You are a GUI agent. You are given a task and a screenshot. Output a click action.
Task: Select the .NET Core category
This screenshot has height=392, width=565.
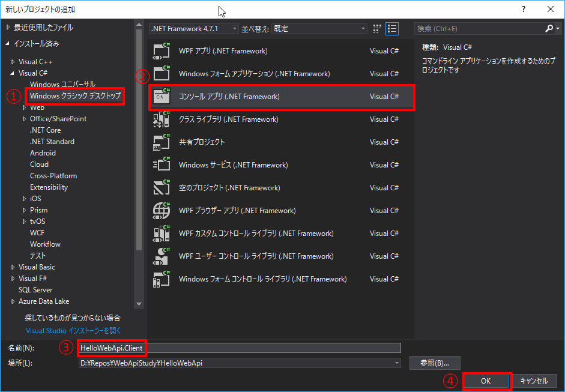(46, 130)
